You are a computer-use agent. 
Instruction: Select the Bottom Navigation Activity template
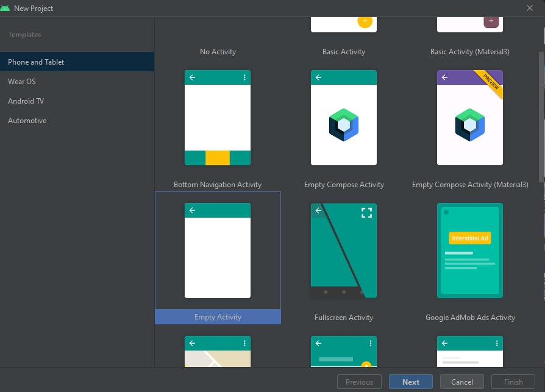point(218,118)
